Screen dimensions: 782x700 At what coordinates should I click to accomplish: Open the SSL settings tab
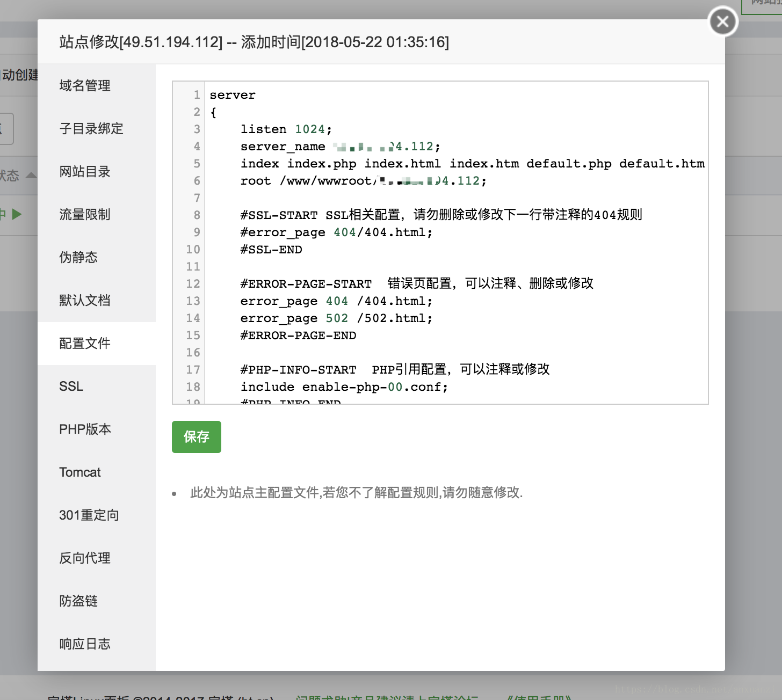71,387
